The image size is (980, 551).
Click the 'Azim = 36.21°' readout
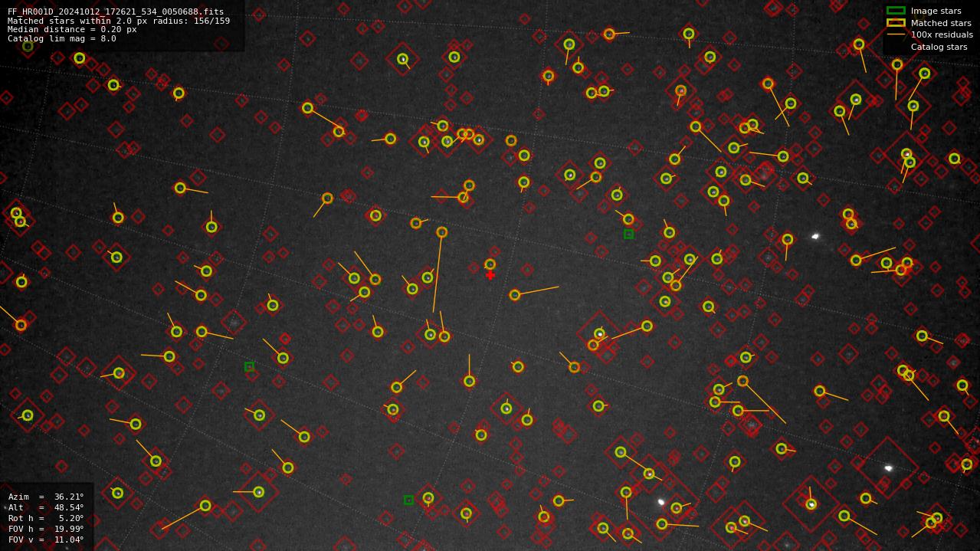(46, 497)
